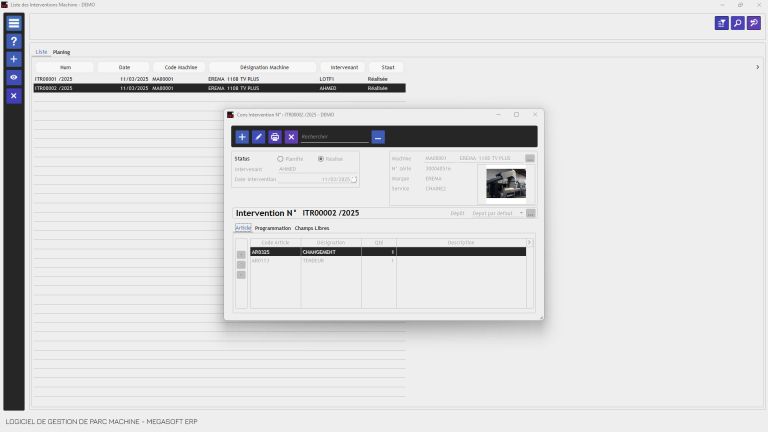Click the Code Article column header in the dialog
This screenshot has height=432, width=768.
275,242
